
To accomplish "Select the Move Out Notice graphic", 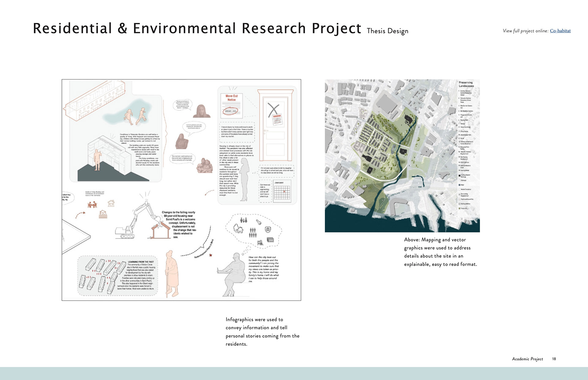I will point(232,106).
